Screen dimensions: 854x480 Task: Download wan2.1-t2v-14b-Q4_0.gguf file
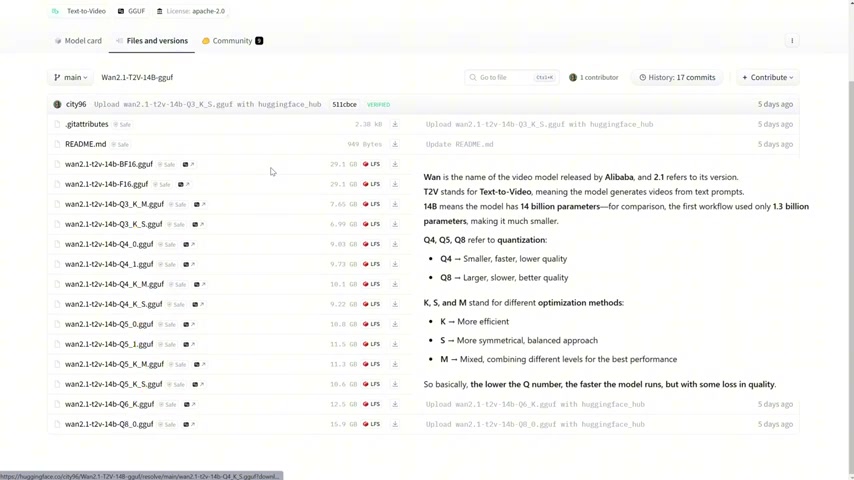pos(395,244)
